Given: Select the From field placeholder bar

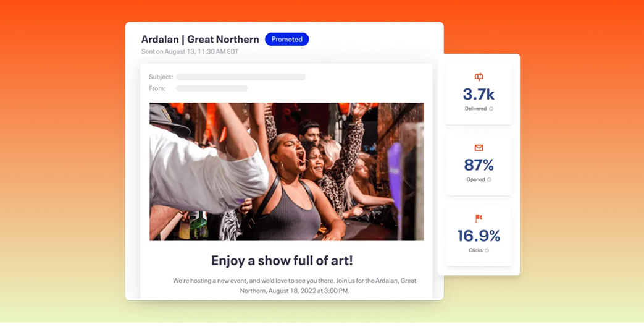Looking at the screenshot, I should pos(212,88).
